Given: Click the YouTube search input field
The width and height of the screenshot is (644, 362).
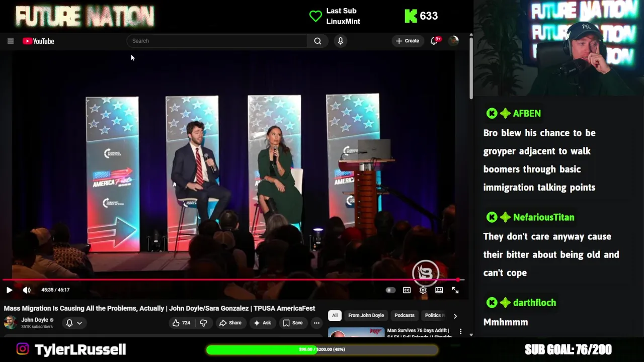Looking at the screenshot, I should pos(217,41).
